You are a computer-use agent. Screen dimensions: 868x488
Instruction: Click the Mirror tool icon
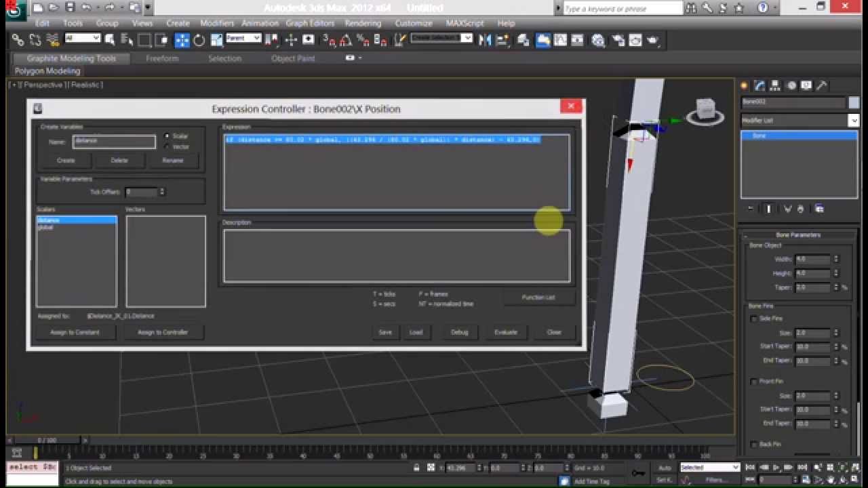coord(485,40)
